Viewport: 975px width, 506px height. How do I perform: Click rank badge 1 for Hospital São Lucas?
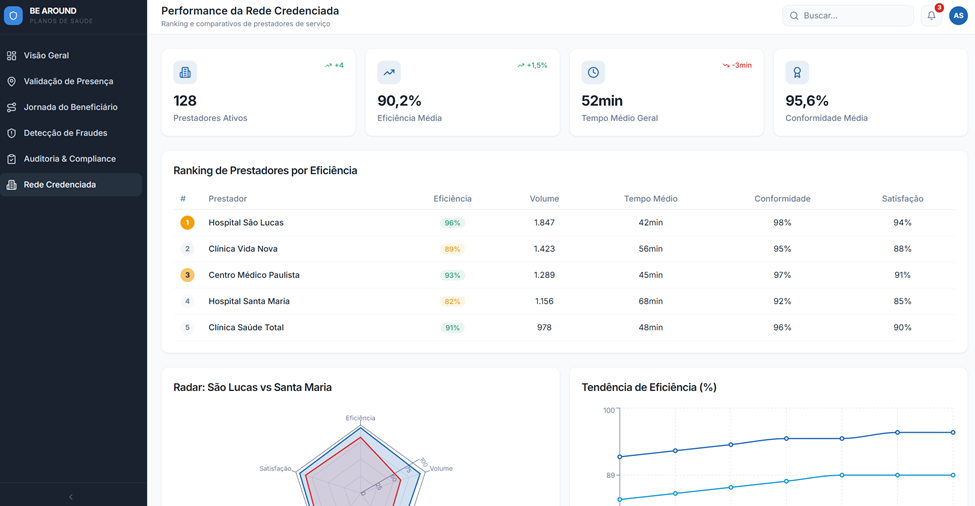pyautogui.click(x=187, y=223)
